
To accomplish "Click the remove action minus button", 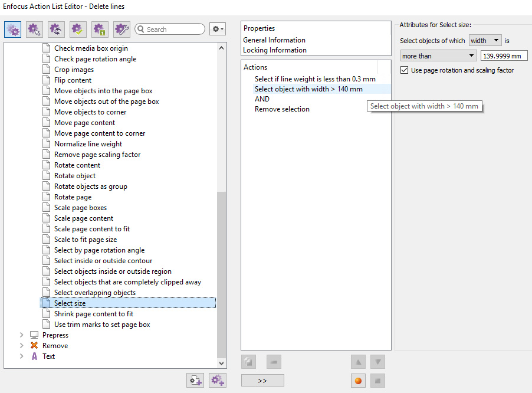I will pos(274,362).
